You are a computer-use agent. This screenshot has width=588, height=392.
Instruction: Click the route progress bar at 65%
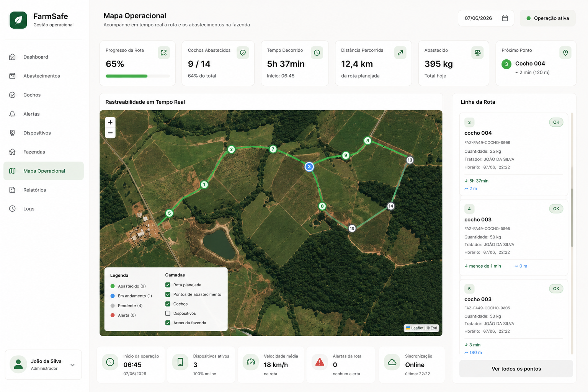tap(138, 76)
